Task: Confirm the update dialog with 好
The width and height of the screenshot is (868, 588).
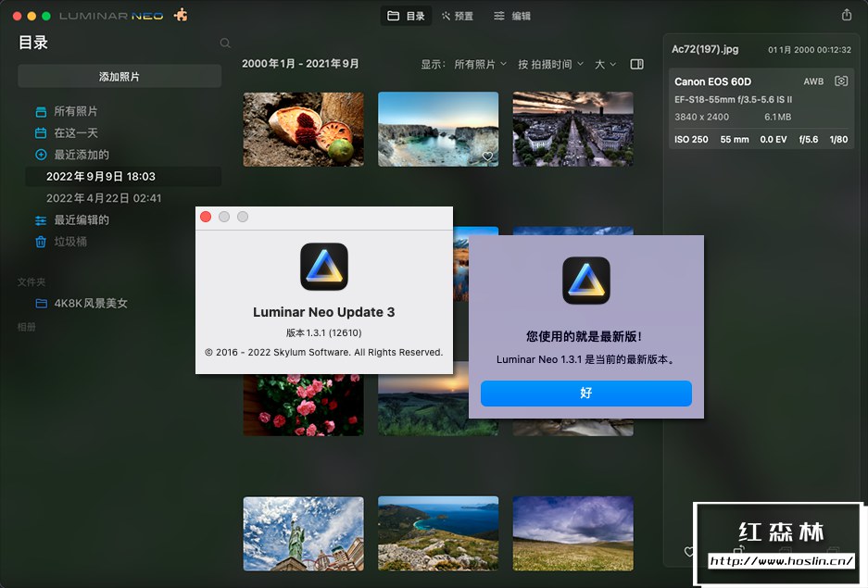Action: tap(585, 394)
